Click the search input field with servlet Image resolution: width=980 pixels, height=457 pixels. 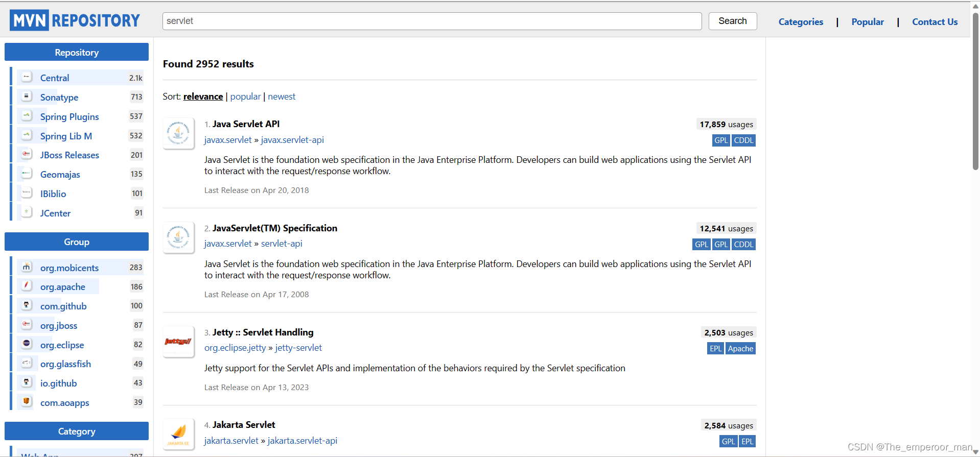click(x=432, y=21)
